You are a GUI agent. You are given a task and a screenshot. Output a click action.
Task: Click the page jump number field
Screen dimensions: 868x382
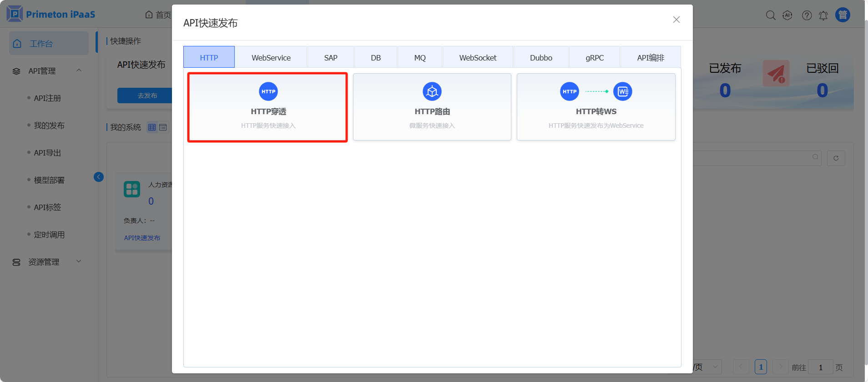click(x=820, y=367)
